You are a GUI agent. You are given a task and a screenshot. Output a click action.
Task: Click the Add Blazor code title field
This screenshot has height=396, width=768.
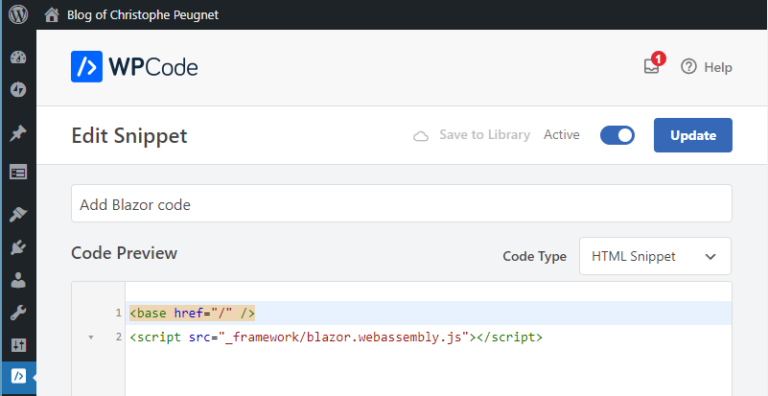pyautogui.click(x=402, y=204)
